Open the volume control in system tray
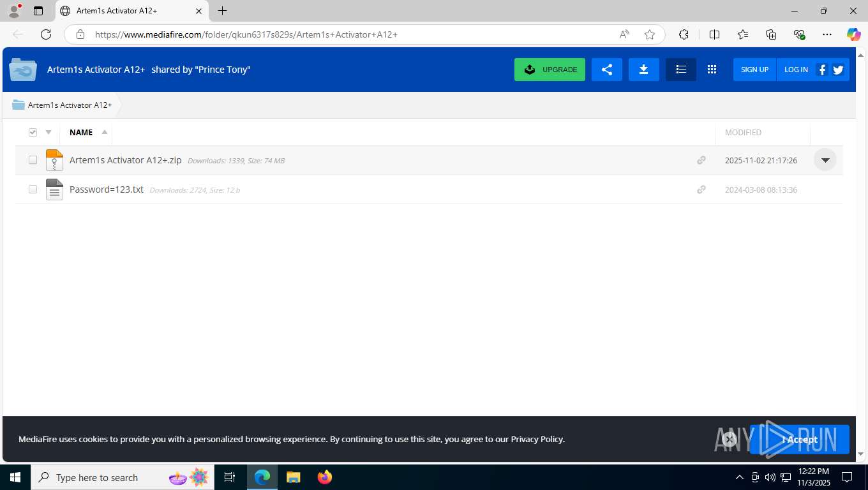This screenshot has width=868, height=490. pyautogui.click(x=770, y=477)
